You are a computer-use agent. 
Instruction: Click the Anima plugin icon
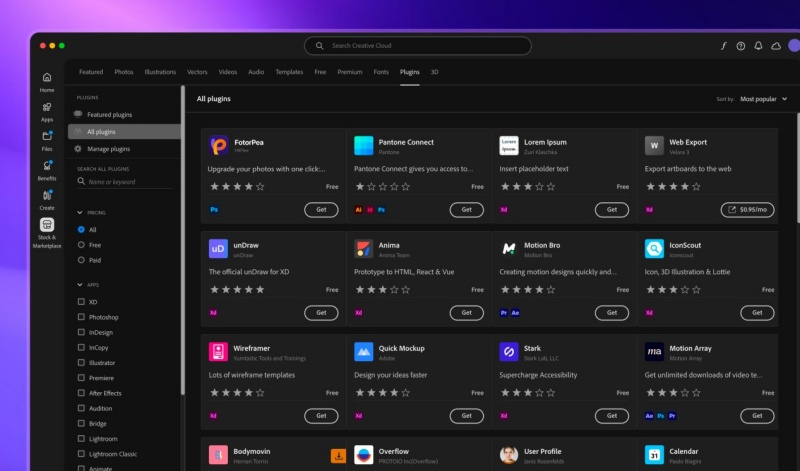(364, 249)
